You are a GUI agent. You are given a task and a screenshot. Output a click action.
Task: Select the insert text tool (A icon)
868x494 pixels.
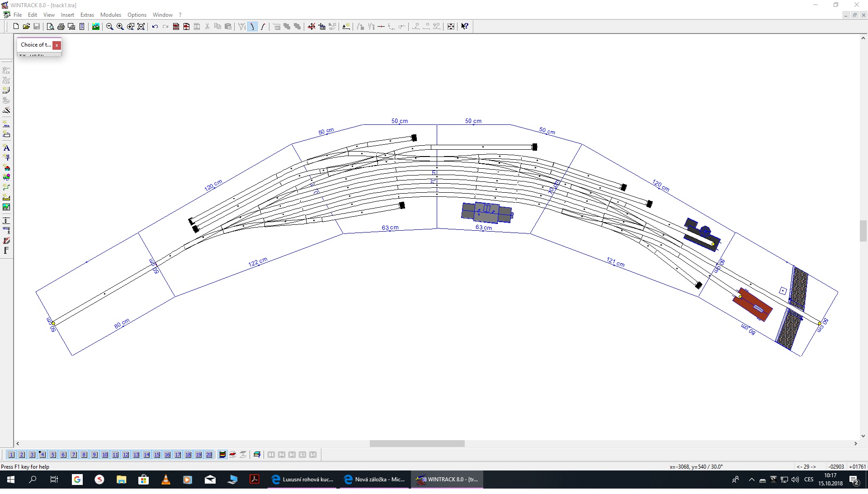coord(6,148)
